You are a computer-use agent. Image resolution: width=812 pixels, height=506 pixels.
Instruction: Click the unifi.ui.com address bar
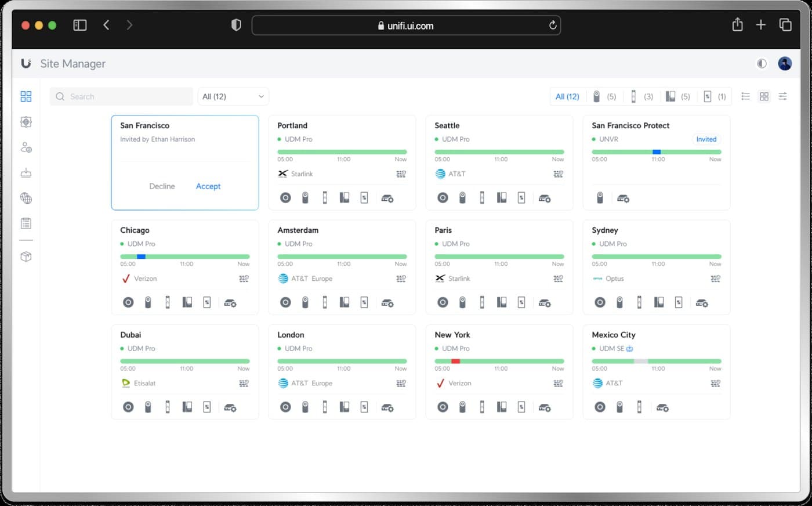coord(406,26)
